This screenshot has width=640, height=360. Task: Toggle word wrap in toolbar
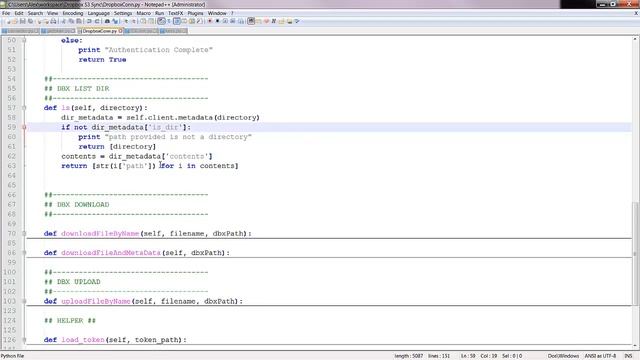pyautogui.click(x=161, y=21)
